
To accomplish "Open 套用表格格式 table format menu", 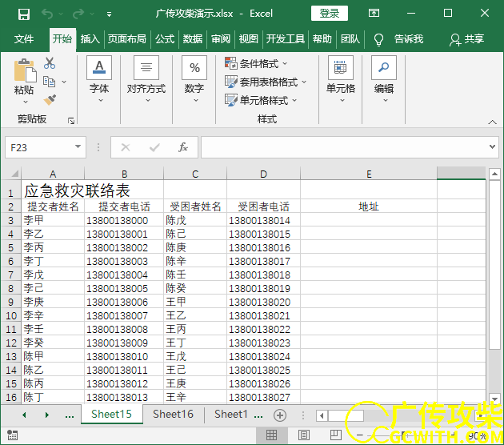I will point(266,82).
